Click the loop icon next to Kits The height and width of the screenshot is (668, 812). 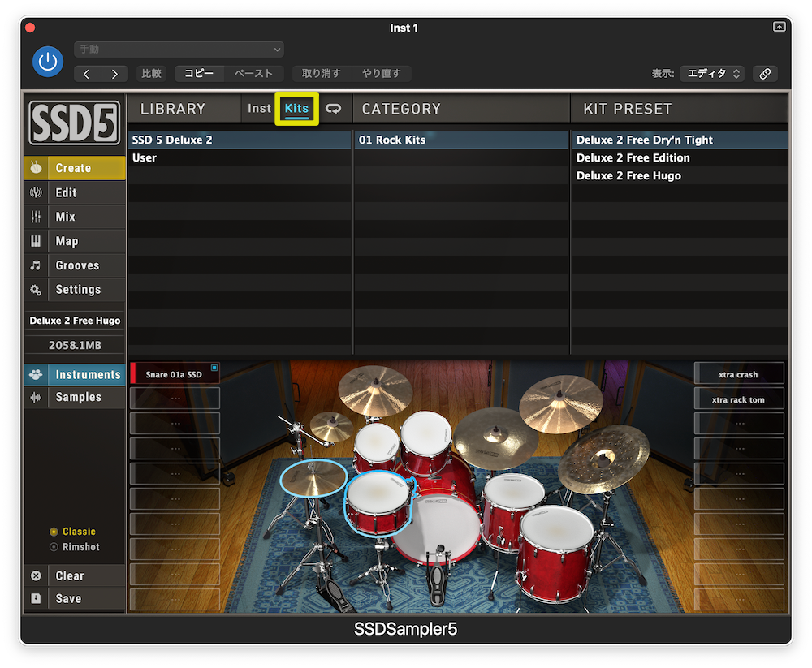tap(333, 108)
